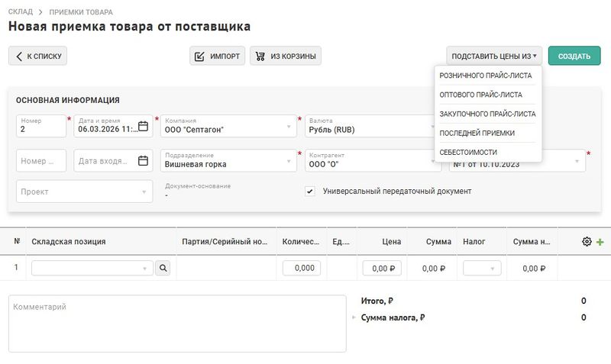The width and height of the screenshot is (611, 364).
Task: Open calendar for Дата входящего field
Action: (143, 160)
